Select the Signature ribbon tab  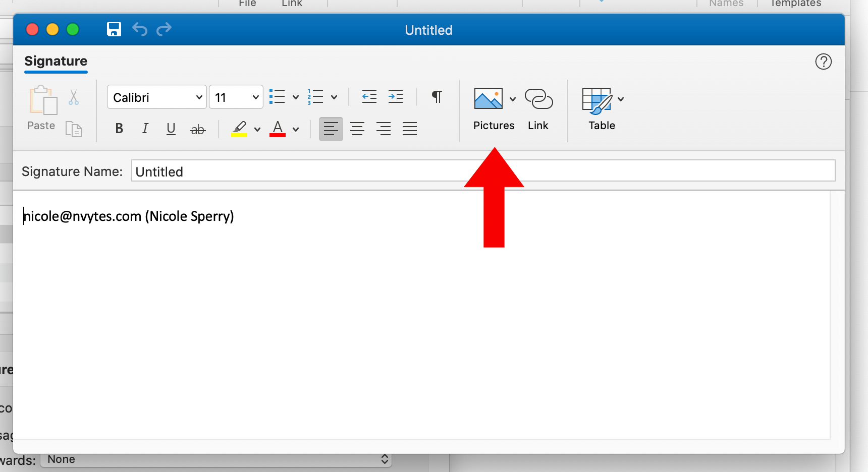click(56, 62)
